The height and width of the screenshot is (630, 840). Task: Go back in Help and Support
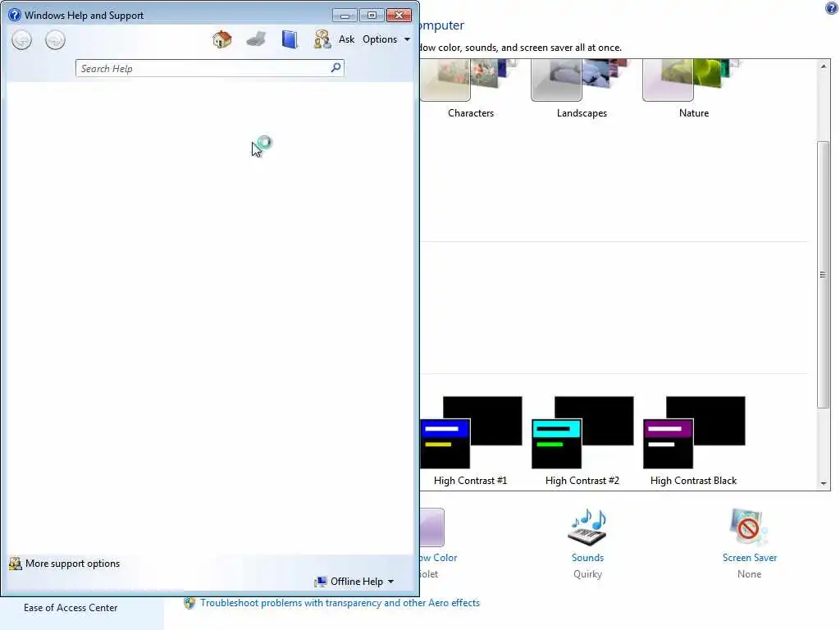[22, 40]
